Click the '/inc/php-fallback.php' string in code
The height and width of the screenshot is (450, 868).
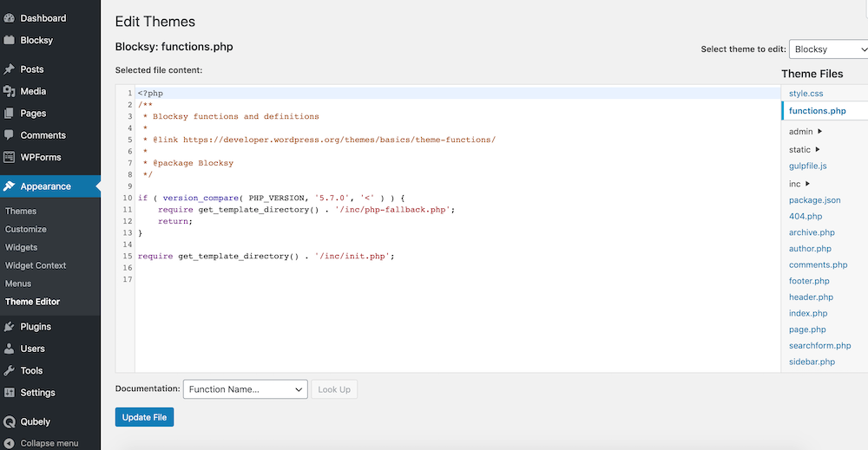tap(392, 210)
